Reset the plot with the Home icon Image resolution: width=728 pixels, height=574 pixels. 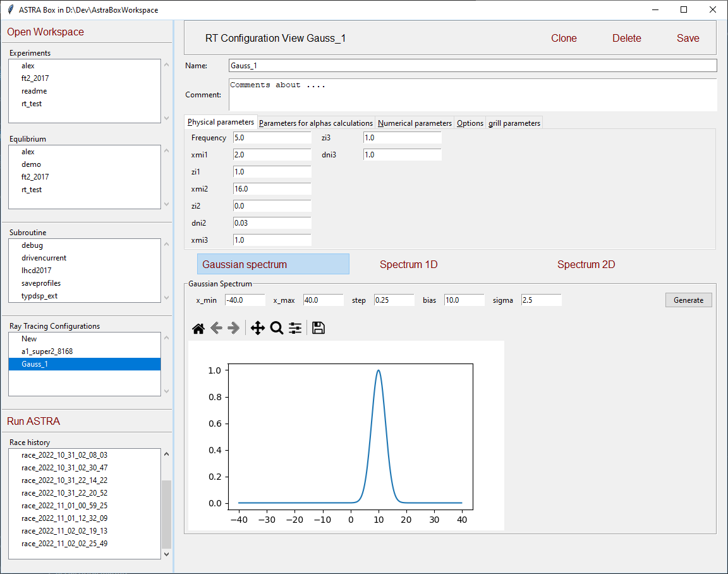coord(198,328)
